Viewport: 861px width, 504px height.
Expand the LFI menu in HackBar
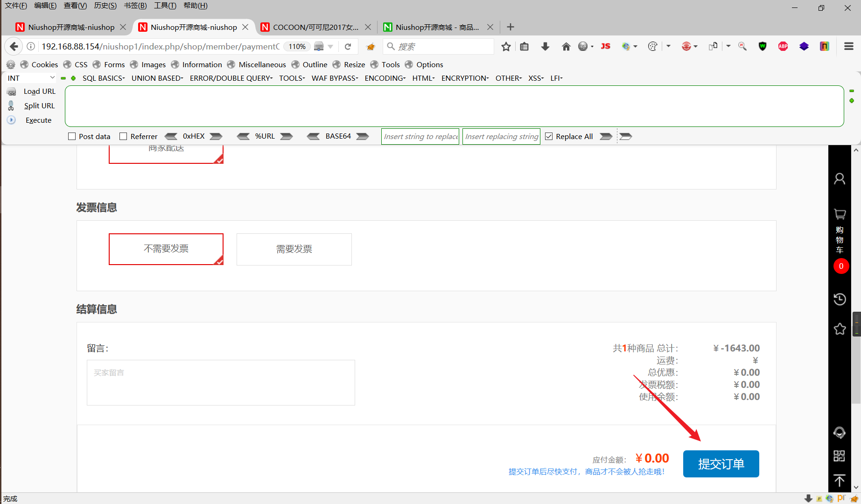pyautogui.click(x=556, y=78)
